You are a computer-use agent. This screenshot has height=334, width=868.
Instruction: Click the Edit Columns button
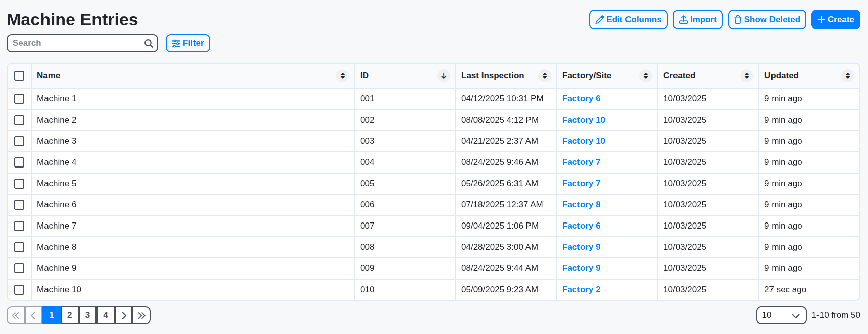pyautogui.click(x=628, y=19)
